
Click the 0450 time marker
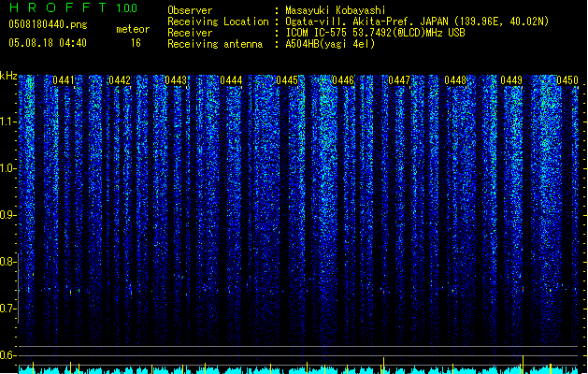[x=567, y=80]
